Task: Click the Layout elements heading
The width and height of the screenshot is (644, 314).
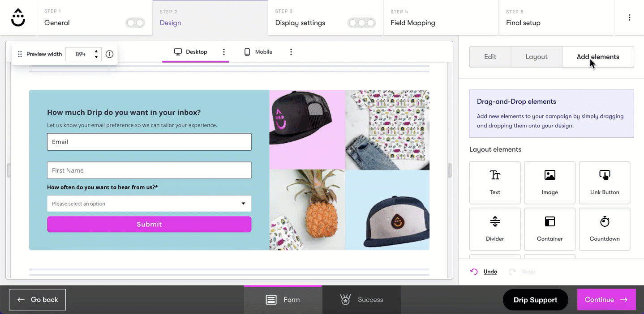Action: (495, 149)
